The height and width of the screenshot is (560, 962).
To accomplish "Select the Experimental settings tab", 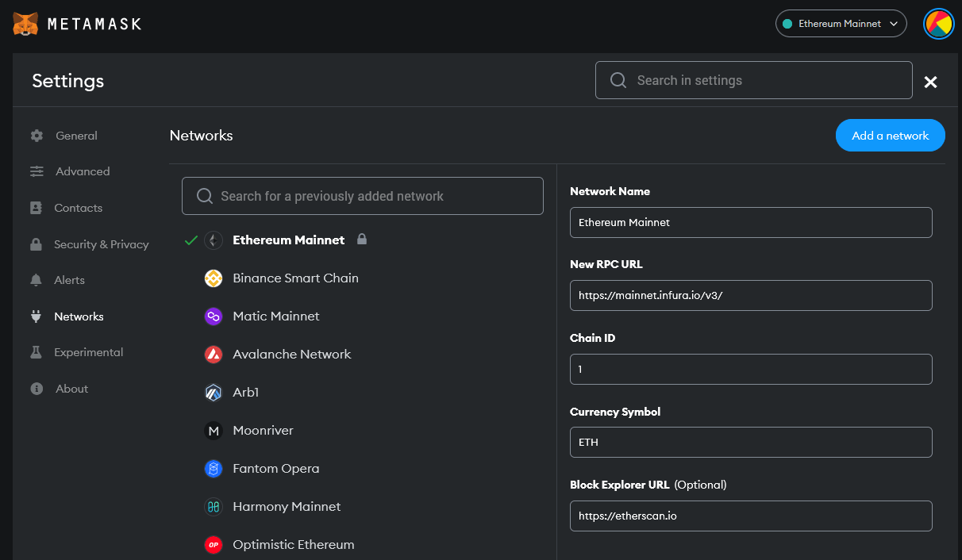I will coord(89,351).
